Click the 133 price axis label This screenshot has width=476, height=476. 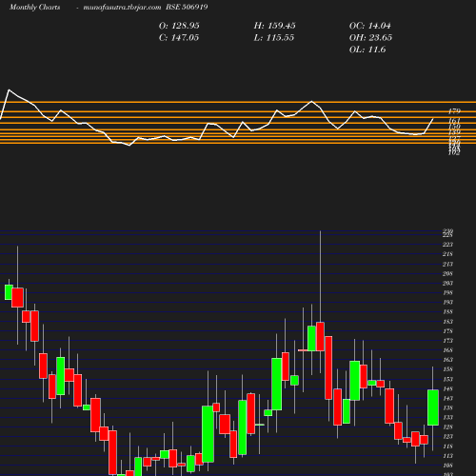pos(447,417)
